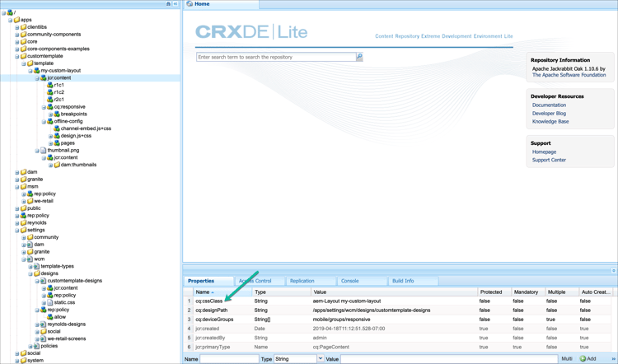This screenshot has height=364, width=618.
Task: Click the reynolds folder icon
Action: coord(23,223)
